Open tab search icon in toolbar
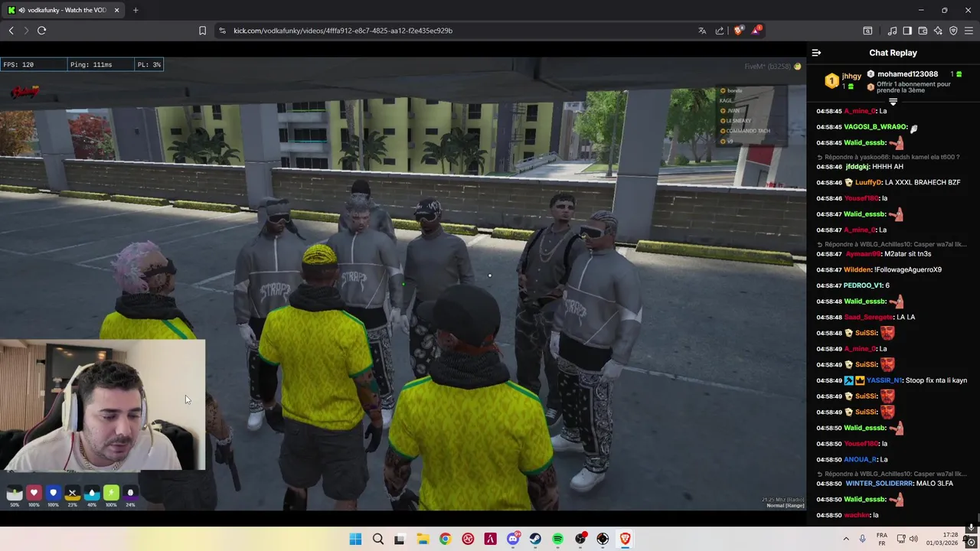 [867, 31]
